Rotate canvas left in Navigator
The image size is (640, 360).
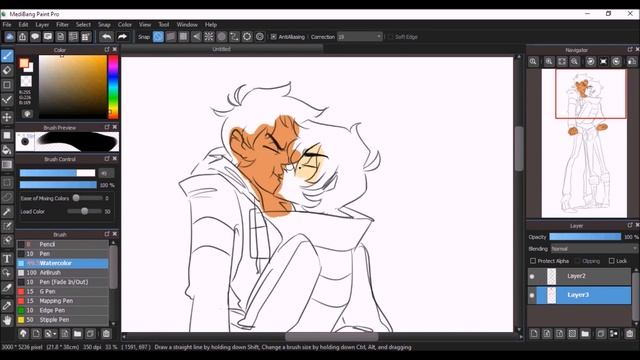point(591,62)
